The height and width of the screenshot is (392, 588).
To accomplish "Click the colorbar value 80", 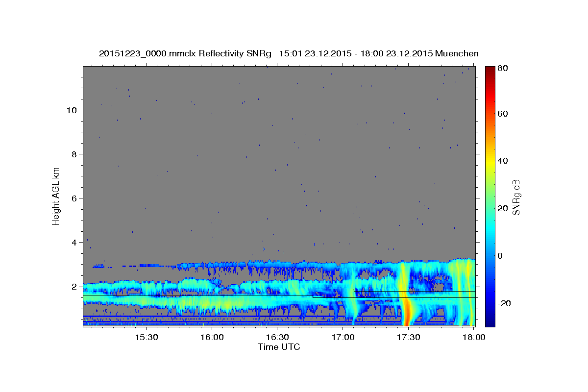I will (x=502, y=69).
